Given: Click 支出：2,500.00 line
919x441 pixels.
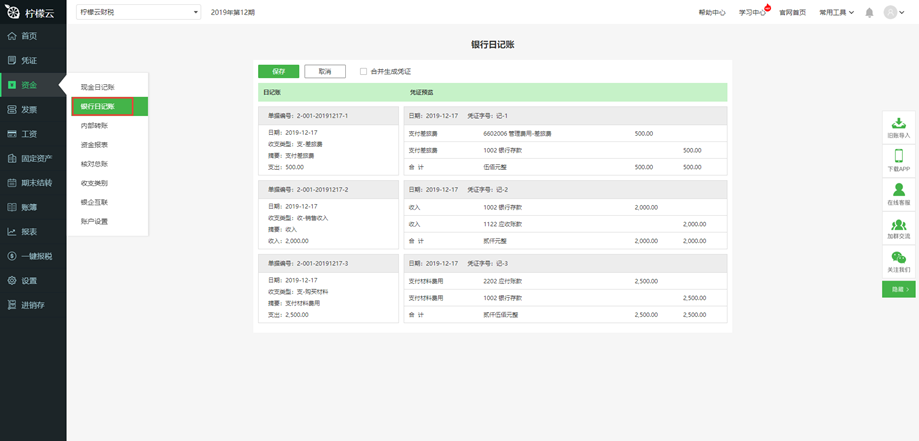Looking at the screenshot, I should (288, 314).
